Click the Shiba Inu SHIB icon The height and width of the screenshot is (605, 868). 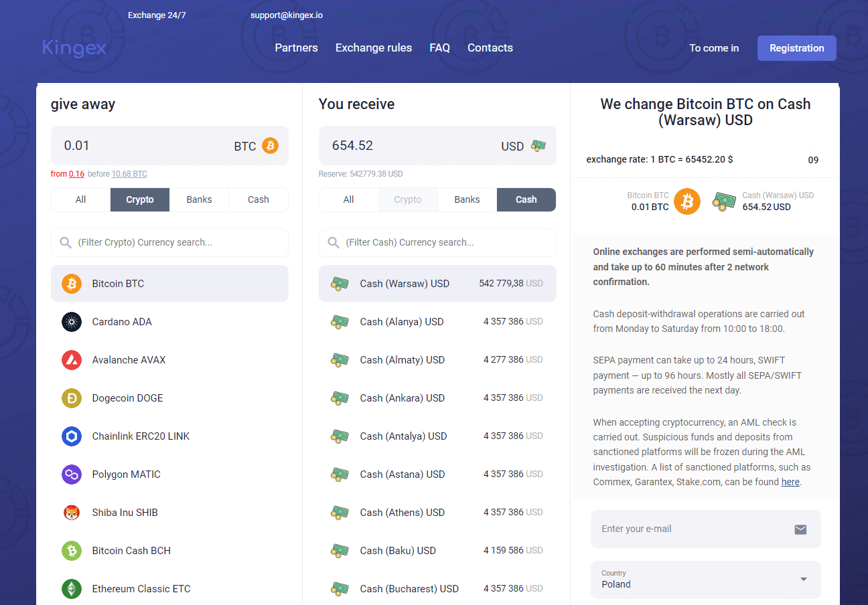coord(72,513)
